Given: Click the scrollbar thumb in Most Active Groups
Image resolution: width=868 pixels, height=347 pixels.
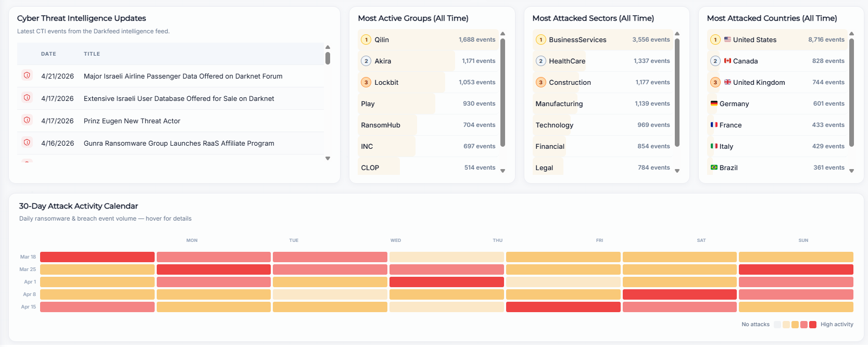Looking at the screenshot, I should coord(502,93).
